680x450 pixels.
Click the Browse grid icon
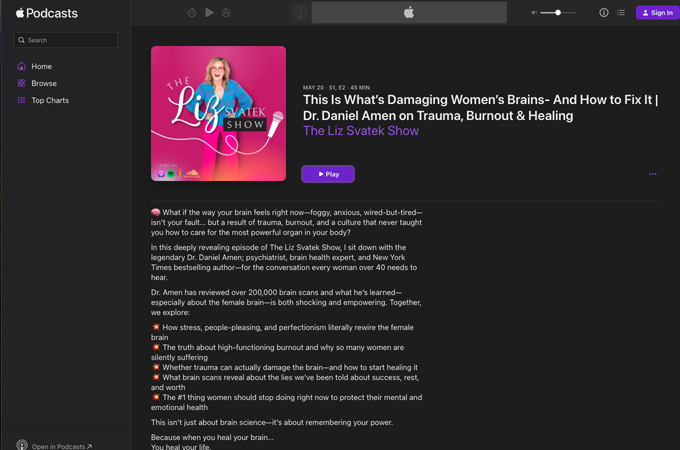click(x=21, y=83)
